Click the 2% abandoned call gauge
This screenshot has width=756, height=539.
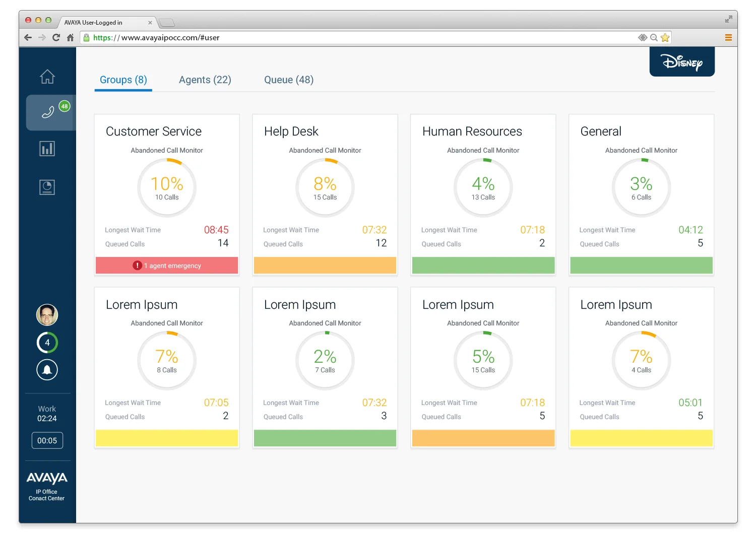325,361
